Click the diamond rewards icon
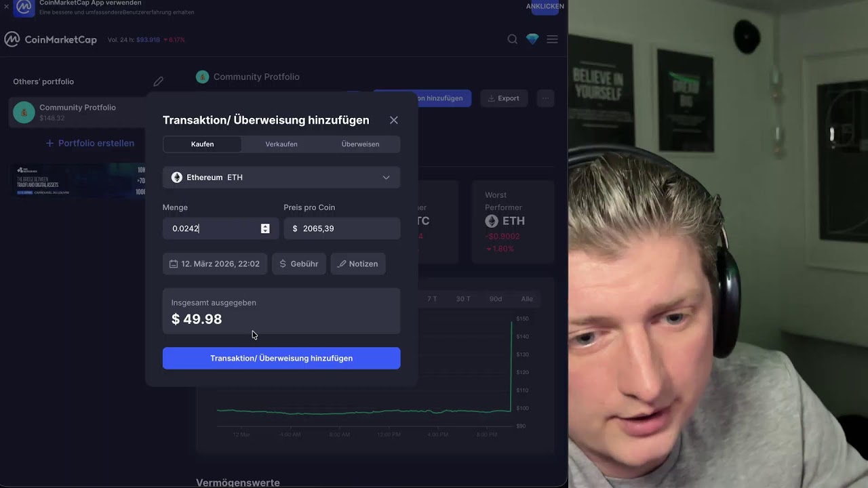Image resolution: width=868 pixels, height=488 pixels. tap(532, 39)
